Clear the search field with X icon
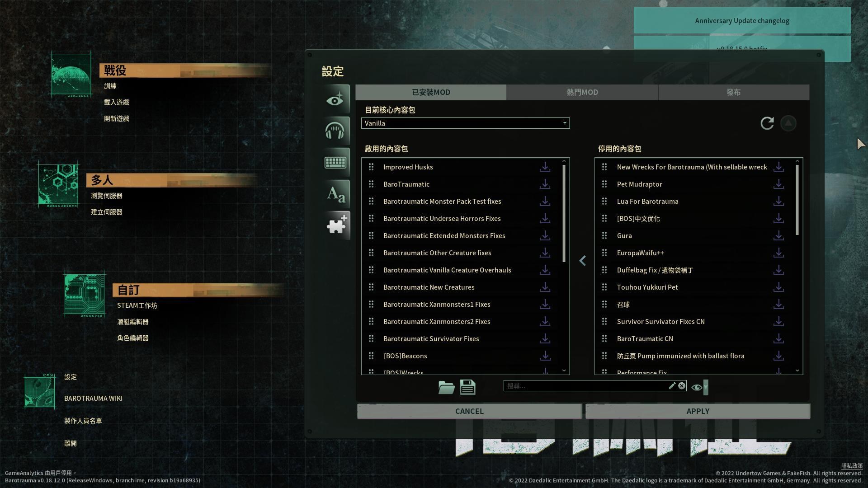868x488 pixels. [x=682, y=386]
